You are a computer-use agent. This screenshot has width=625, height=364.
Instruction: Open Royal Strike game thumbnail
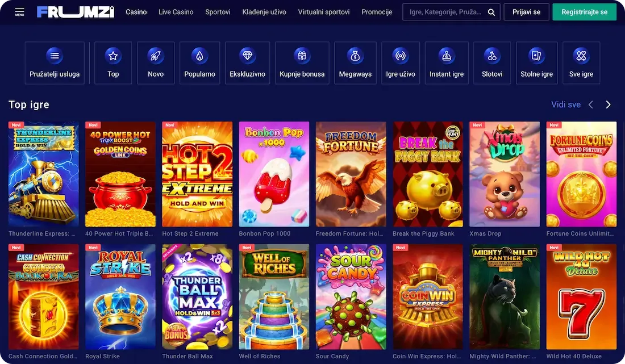point(120,296)
